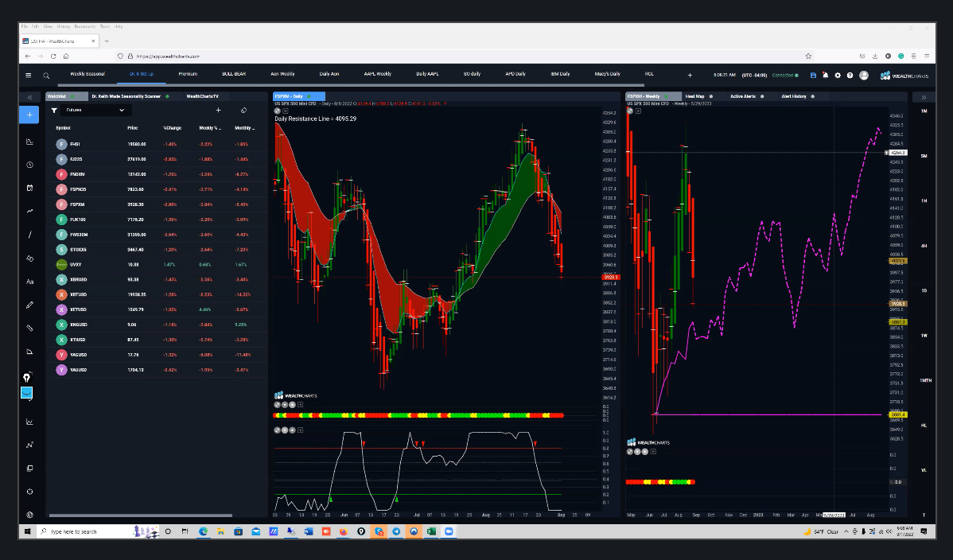Screen dimensions: 953x560
Task: Click the filter funnel icon in watchlist
Action: click(x=54, y=110)
